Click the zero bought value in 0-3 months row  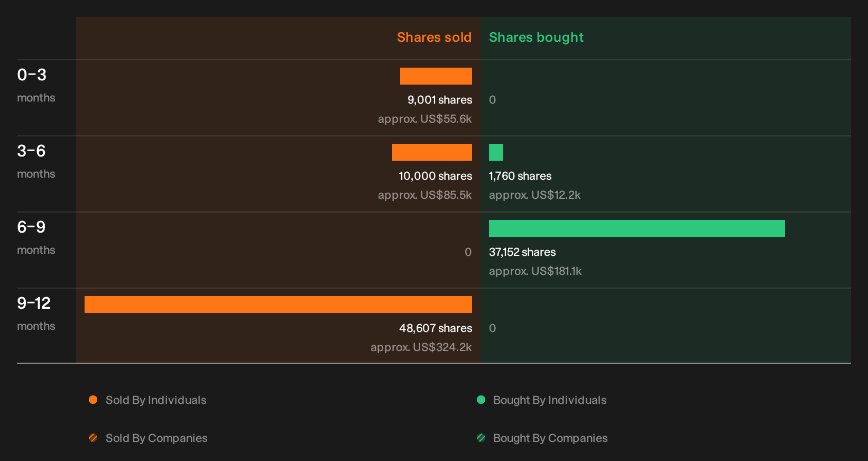(x=492, y=100)
